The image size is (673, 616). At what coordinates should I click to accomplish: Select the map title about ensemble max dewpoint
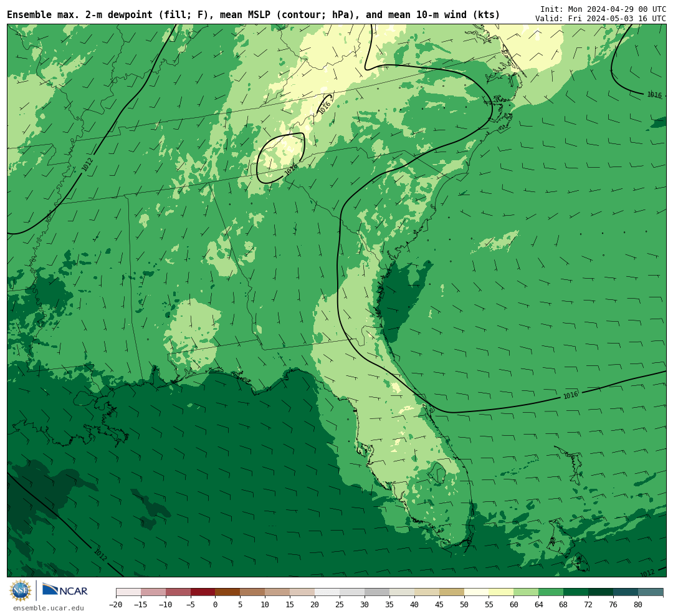click(x=253, y=14)
